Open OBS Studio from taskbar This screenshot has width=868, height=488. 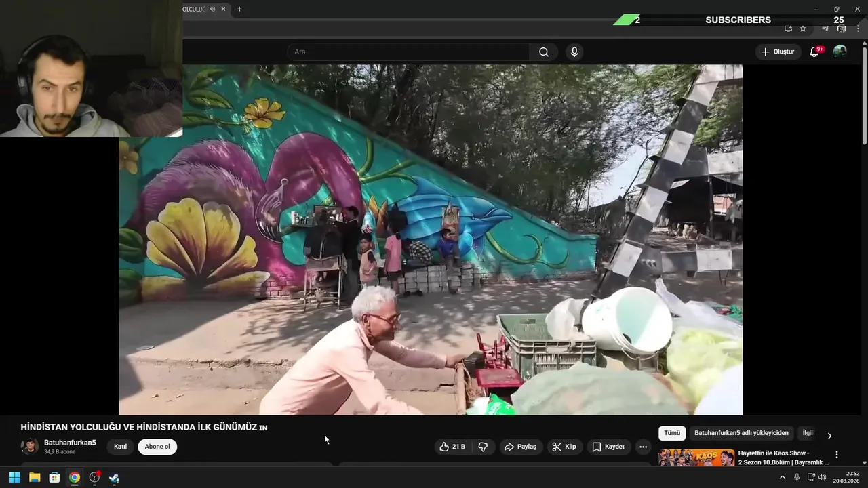[x=94, y=477]
